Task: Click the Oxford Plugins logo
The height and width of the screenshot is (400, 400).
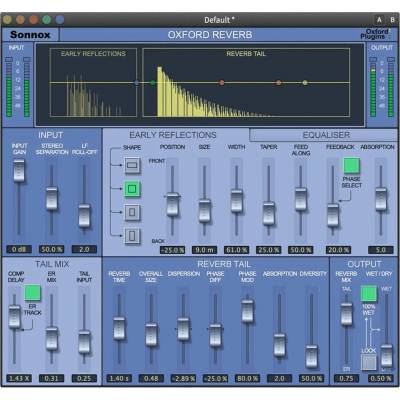Action: pyautogui.click(x=375, y=34)
